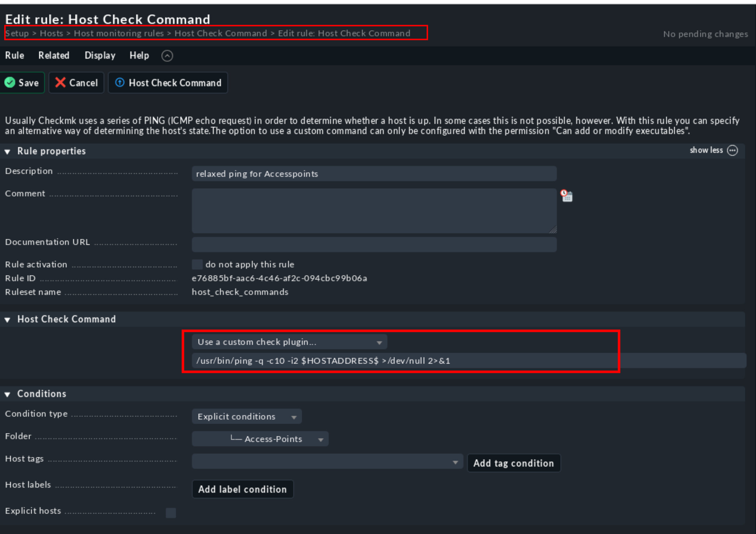Click the show less ellipsis icon
The width and height of the screenshot is (756, 534).
click(732, 150)
